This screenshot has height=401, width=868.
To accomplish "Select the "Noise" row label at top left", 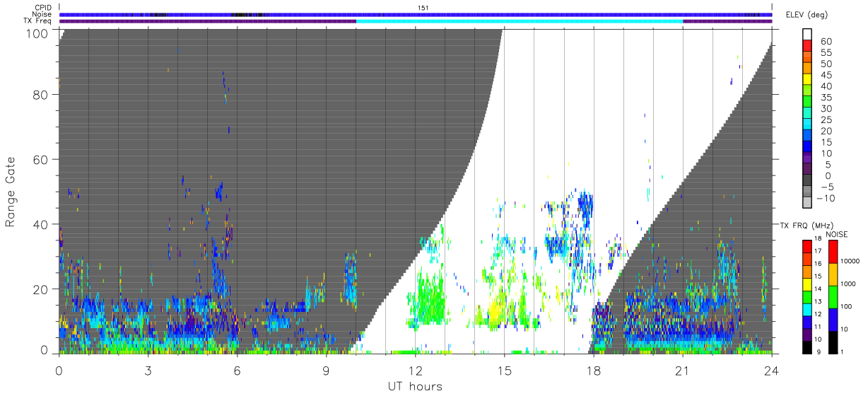I will [42, 14].
